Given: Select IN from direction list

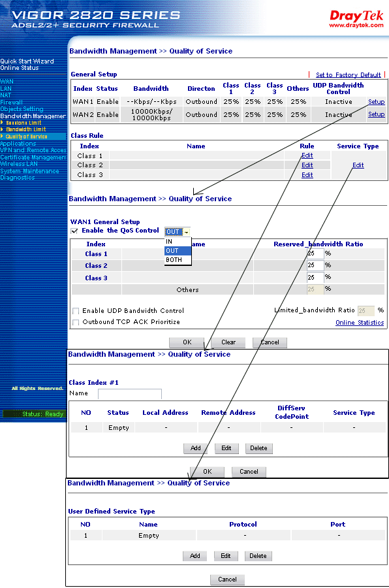Looking at the screenshot, I should [178, 242].
